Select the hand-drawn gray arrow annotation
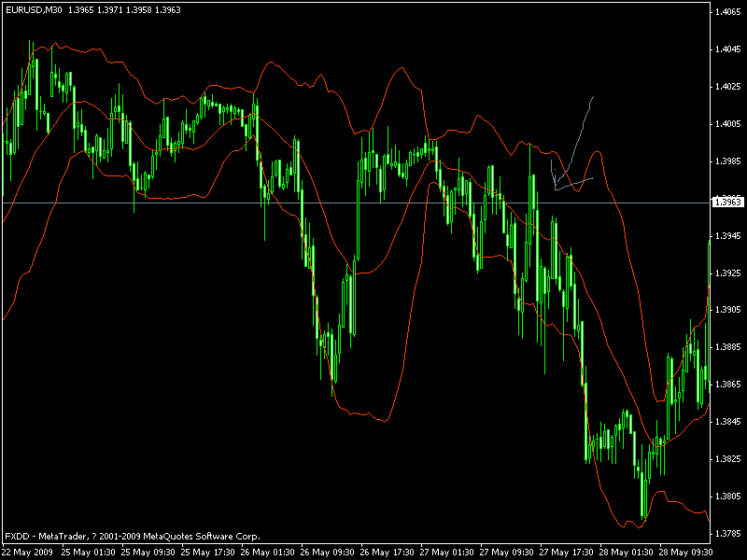This screenshot has width=747, height=560. coord(572,144)
